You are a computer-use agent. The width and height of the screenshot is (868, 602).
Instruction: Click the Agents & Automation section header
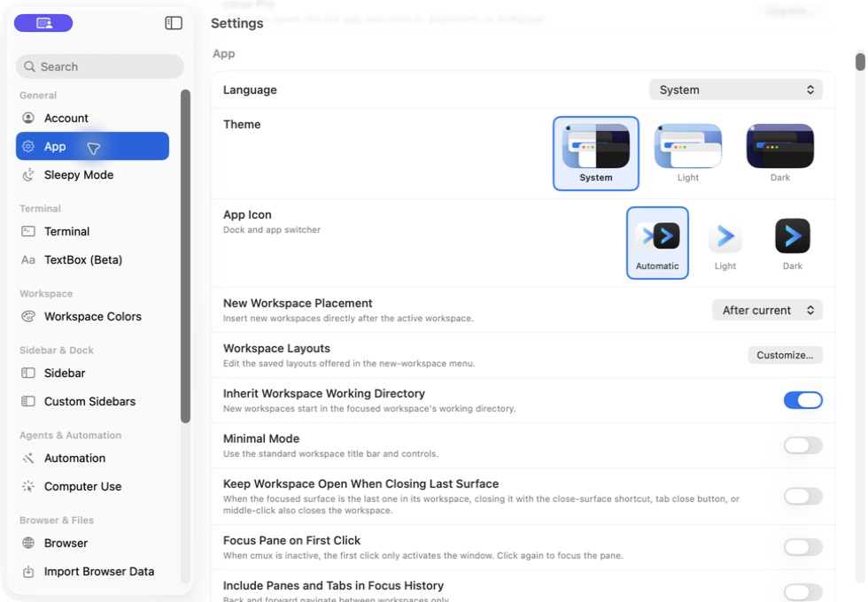click(x=70, y=436)
